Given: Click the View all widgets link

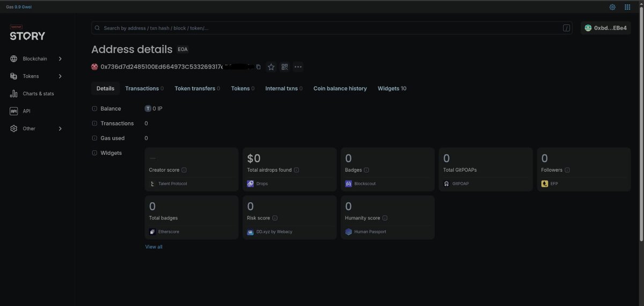Looking at the screenshot, I should click(x=153, y=247).
